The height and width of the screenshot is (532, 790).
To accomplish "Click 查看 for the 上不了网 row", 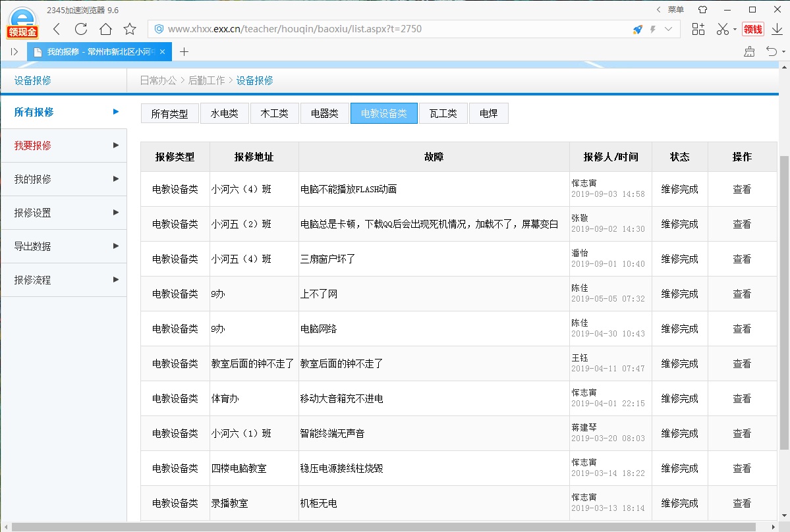I will coord(742,294).
